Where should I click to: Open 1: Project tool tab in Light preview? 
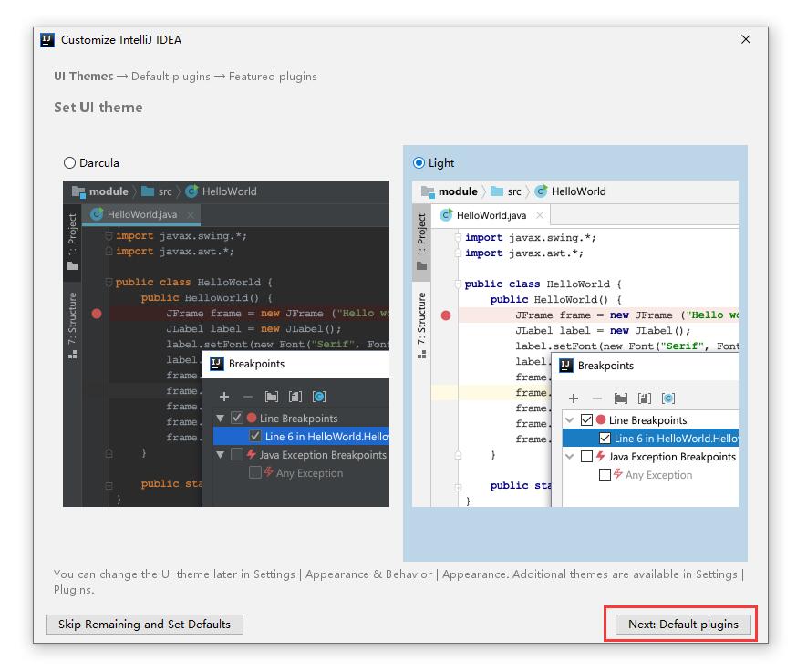pos(421,242)
